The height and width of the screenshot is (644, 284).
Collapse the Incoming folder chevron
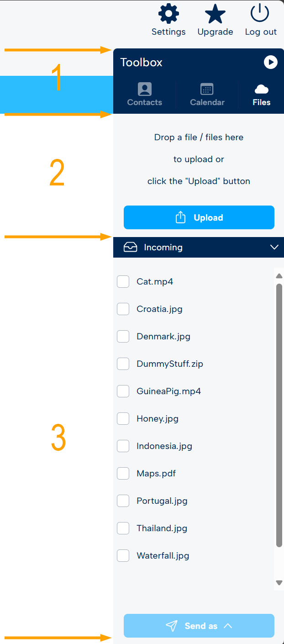pos(274,247)
